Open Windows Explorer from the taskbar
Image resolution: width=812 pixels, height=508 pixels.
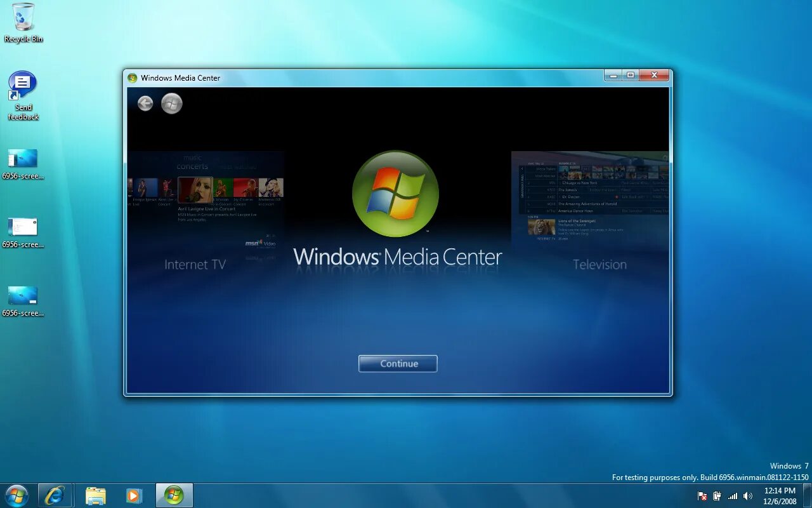(x=96, y=495)
